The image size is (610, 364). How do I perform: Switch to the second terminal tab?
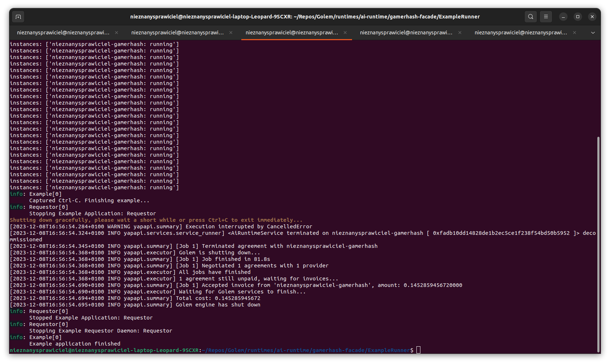[x=177, y=33]
